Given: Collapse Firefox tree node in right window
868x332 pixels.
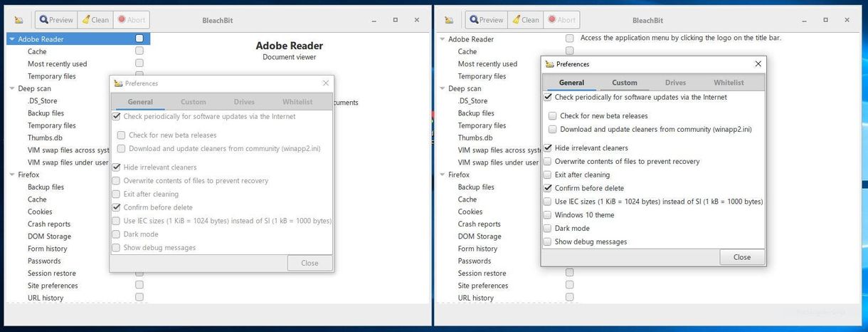Looking at the screenshot, I should tap(443, 175).
